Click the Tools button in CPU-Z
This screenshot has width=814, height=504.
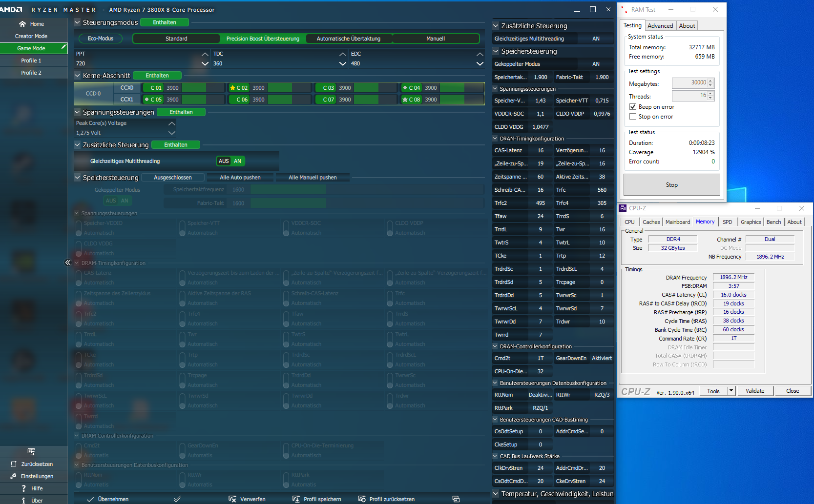click(713, 391)
